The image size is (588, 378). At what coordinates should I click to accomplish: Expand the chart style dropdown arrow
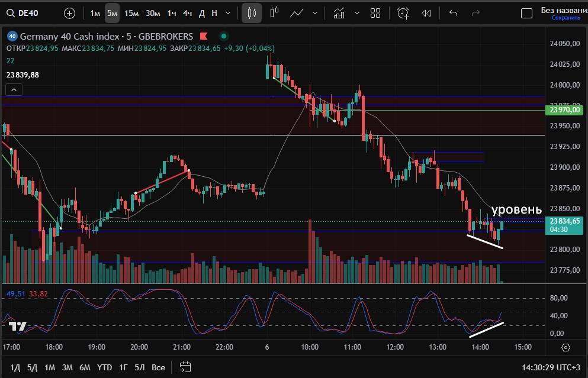314,13
